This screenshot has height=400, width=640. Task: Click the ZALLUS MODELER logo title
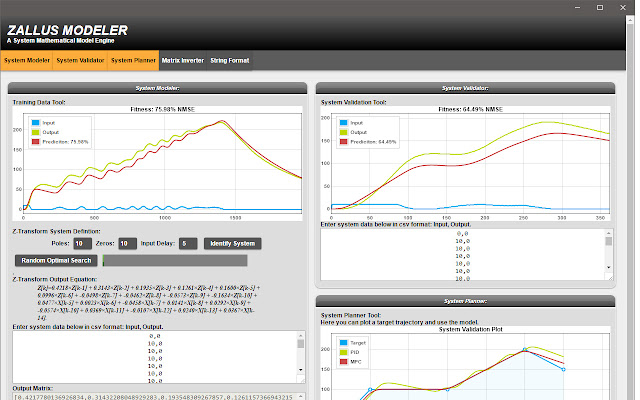tap(67, 30)
